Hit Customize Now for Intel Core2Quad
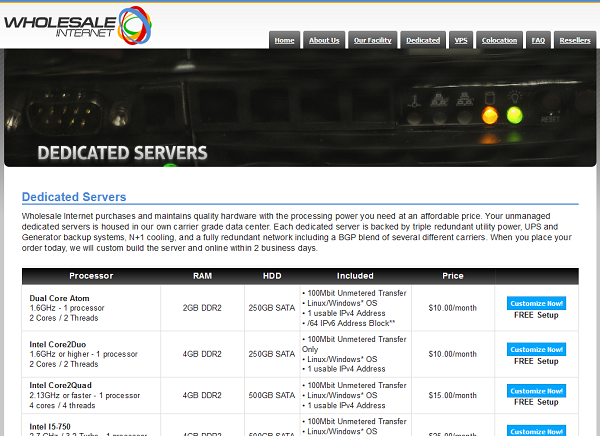600x436 pixels. [536, 391]
